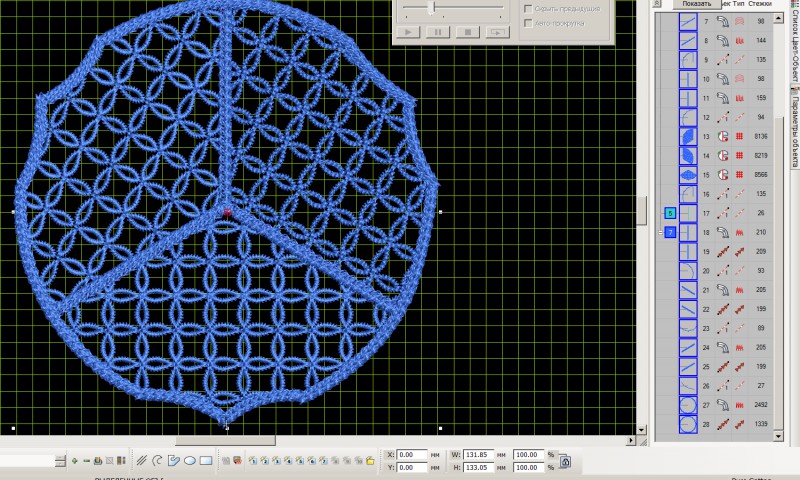Select color block 7 in object list
The height and width of the screenshot is (480, 800).
tap(670, 232)
